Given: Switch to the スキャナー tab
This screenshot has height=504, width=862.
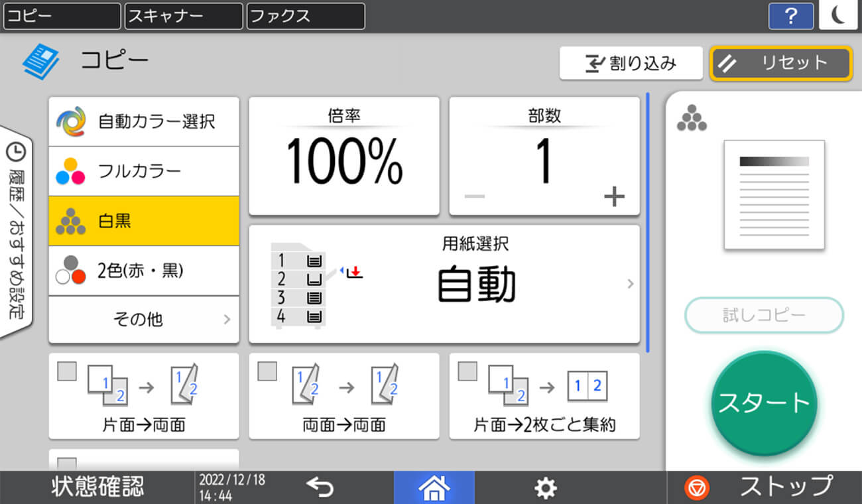Looking at the screenshot, I should [x=183, y=17].
